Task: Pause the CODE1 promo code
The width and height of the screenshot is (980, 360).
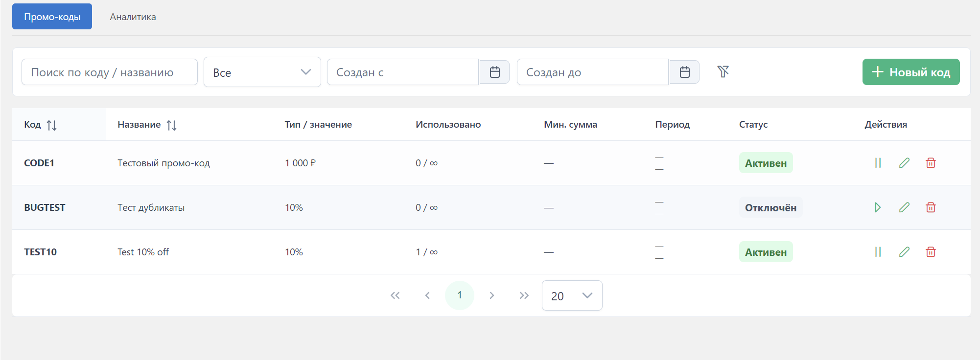Action: (x=878, y=163)
